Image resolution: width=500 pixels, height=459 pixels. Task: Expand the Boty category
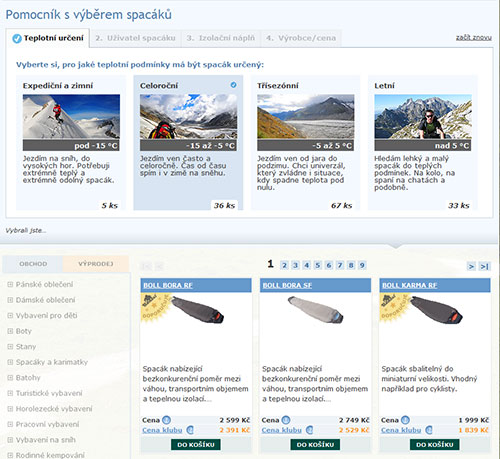pyautogui.click(x=10, y=331)
